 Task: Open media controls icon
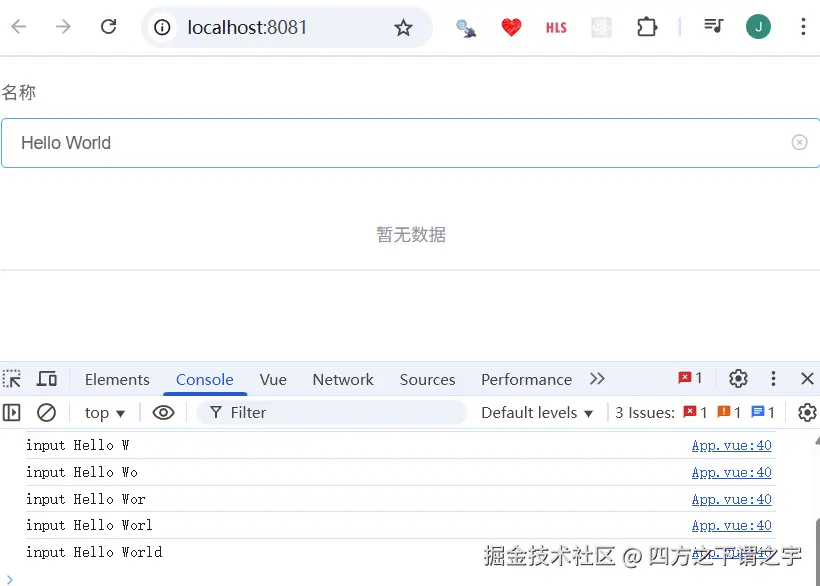pos(713,26)
